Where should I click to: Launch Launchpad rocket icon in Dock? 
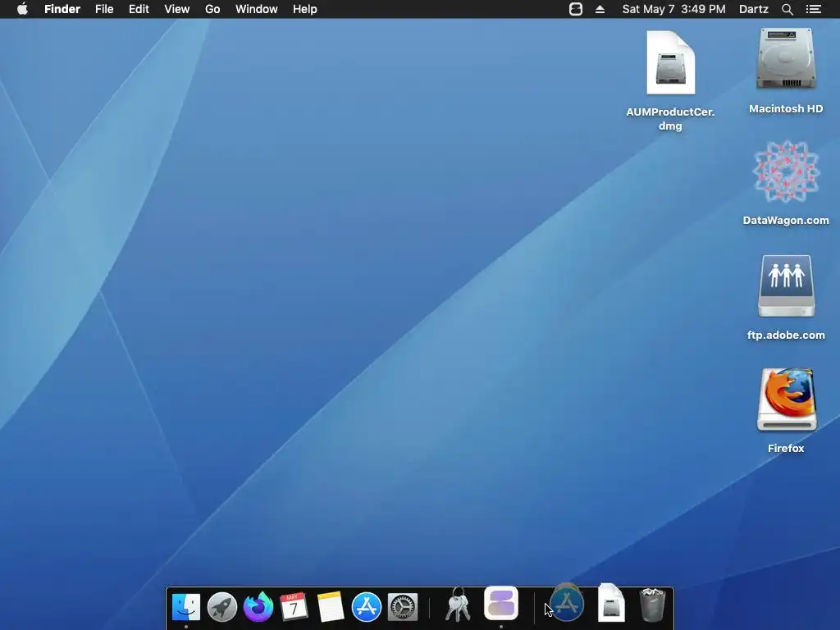point(221,607)
